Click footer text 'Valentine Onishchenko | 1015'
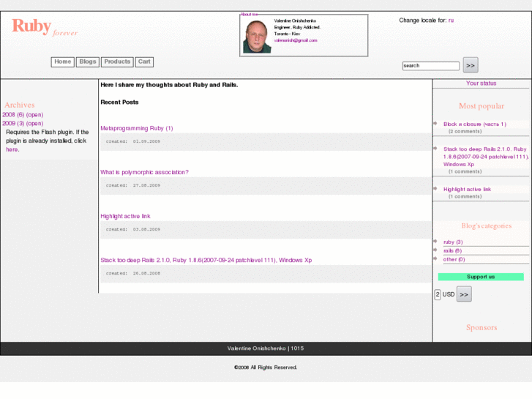 pyautogui.click(x=266, y=348)
